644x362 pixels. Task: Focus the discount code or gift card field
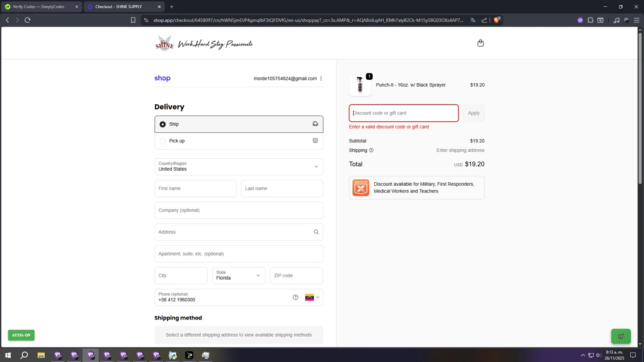coord(404,113)
